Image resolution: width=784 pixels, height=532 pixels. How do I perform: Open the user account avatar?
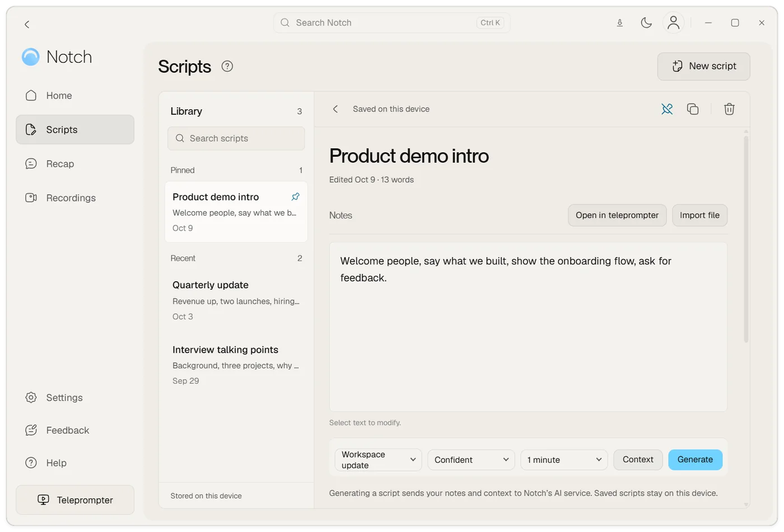click(x=674, y=23)
